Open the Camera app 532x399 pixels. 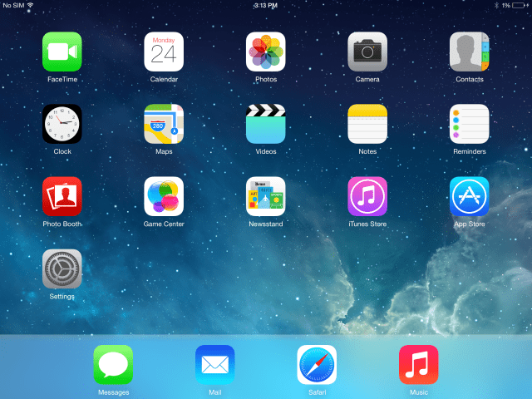pos(367,52)
